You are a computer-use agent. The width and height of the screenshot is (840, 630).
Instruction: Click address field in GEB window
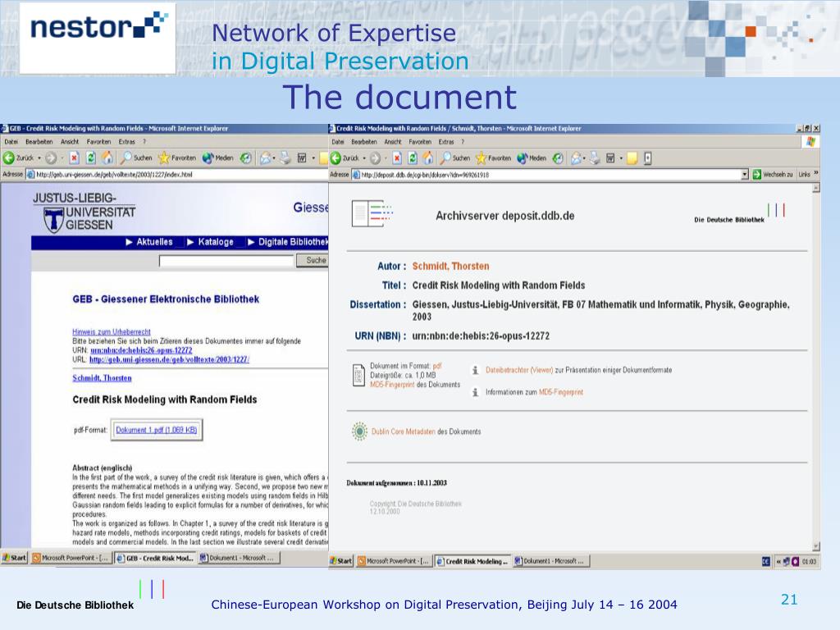pos(177,175)
